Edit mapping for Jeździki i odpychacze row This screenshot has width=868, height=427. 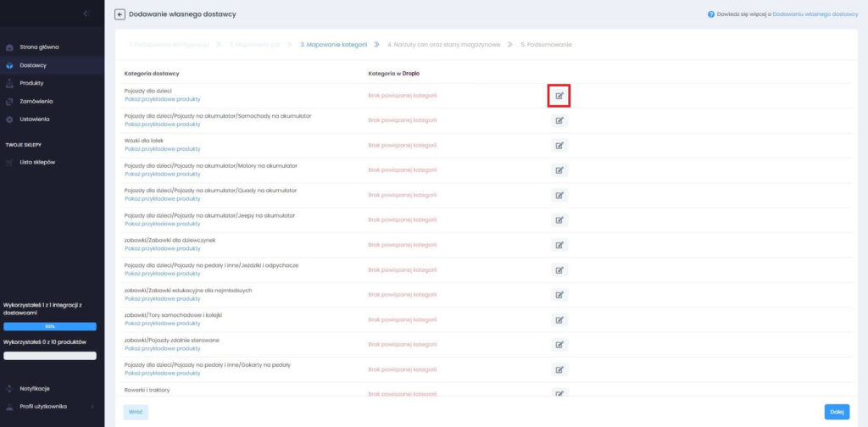[559, 270]
